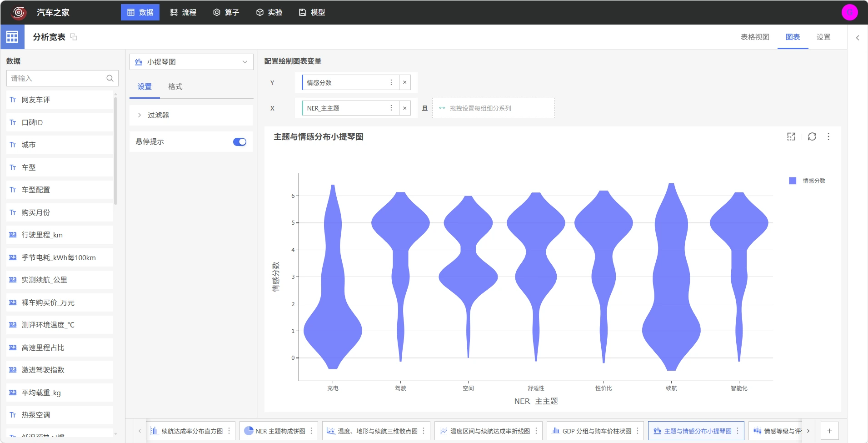Screen dimensions: 868x443
Task: Open menu of 温度、地形与续航三维散点图 tab
Action: pyautogui.click(x=424, y=431)
